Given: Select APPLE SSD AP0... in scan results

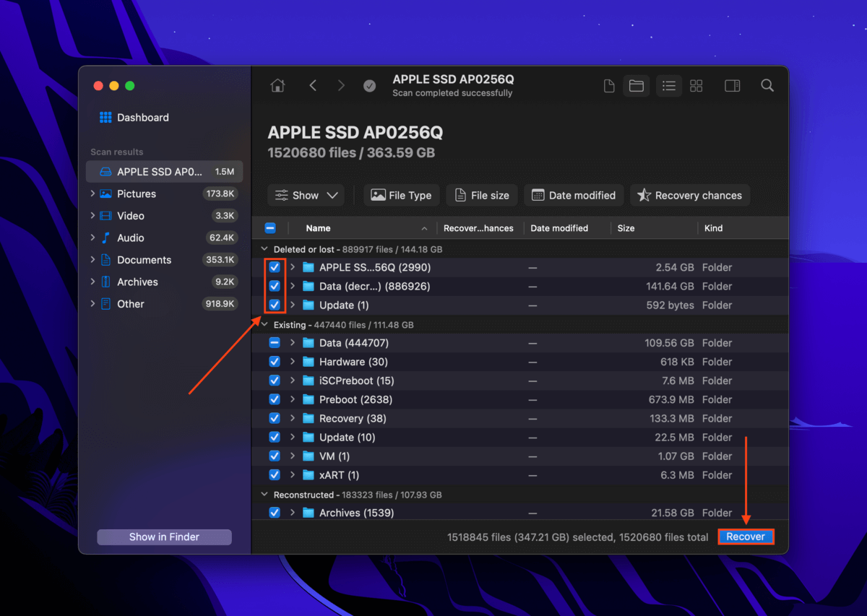Looking at the screenshot, I should click(x=165, y=172).
